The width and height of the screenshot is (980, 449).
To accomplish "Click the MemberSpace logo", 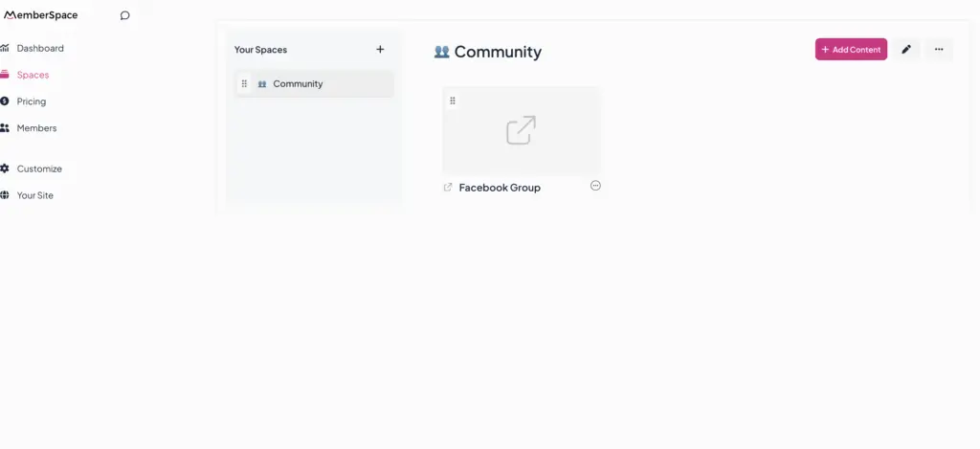I will click(x=40, y=15).
